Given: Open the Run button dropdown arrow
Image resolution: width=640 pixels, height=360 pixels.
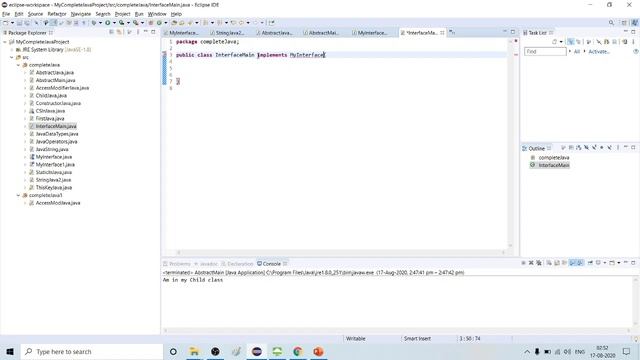Looking at the screenshot, I should click(x=114, y=23).
